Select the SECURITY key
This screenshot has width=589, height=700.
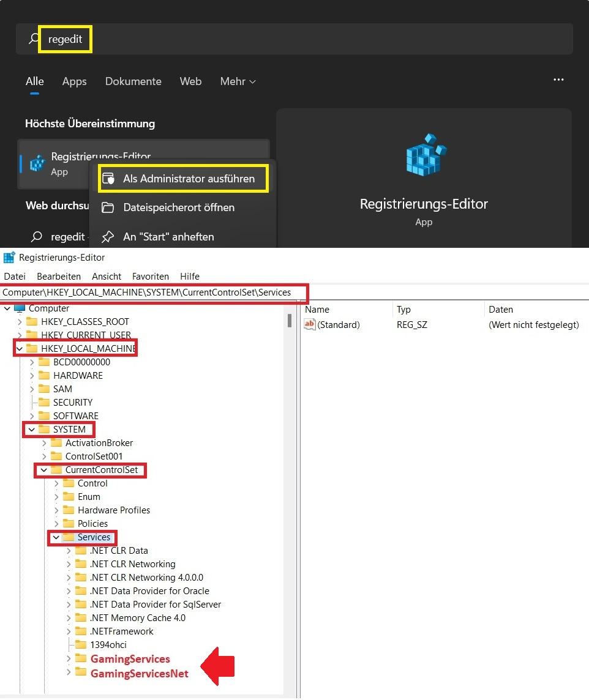[x=73, y=403]
